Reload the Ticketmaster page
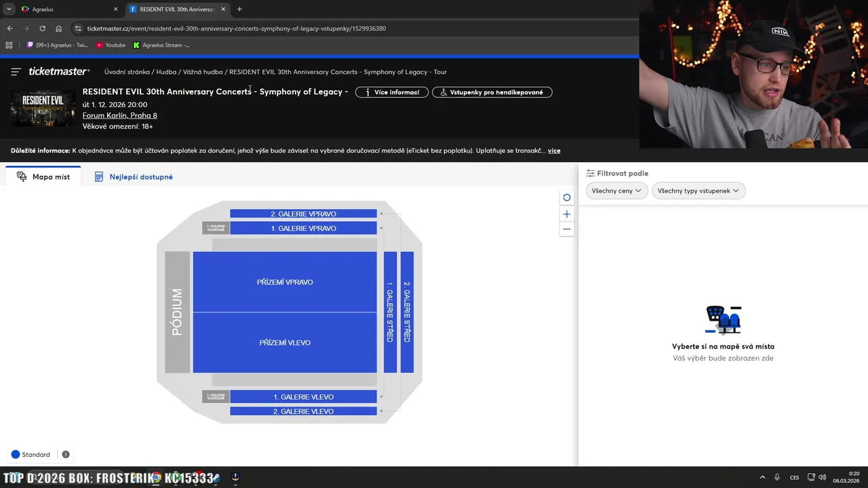868x488 pixels. pyautogui.click(x=42, y=28)
